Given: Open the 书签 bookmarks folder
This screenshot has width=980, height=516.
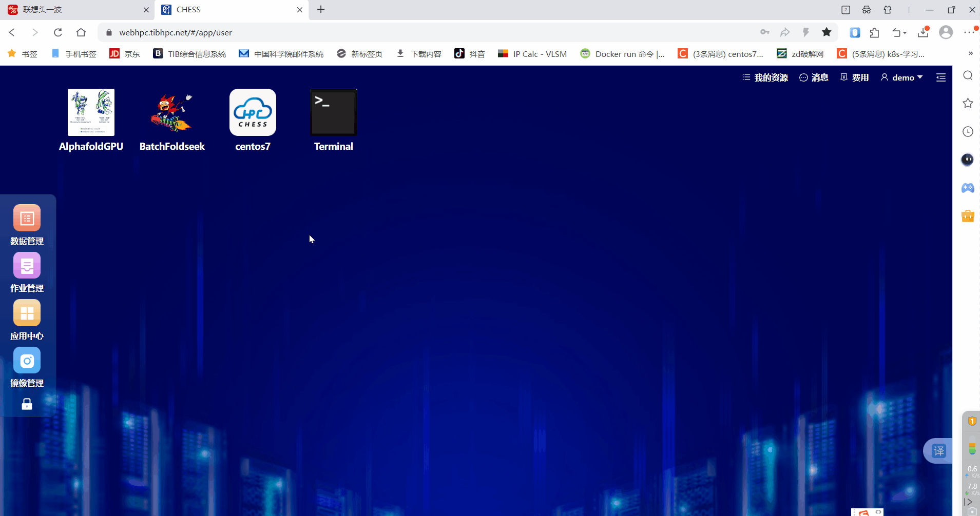Looking at the screenshot, I should pyautogui.click(x=23, y=54).
